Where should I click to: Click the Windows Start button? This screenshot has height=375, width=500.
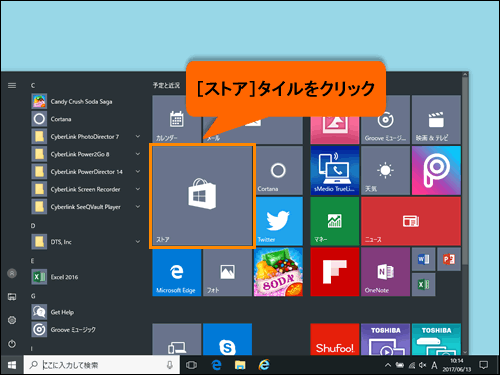[12, 365]
